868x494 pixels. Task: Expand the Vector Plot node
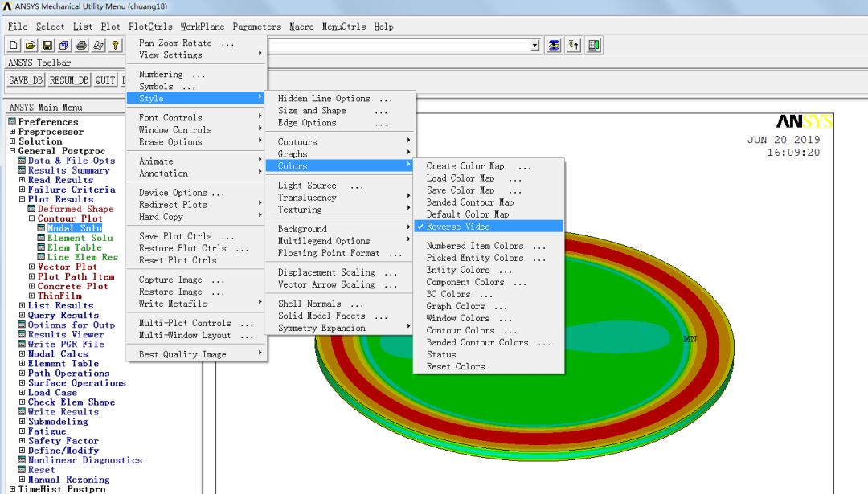[31, 267]
